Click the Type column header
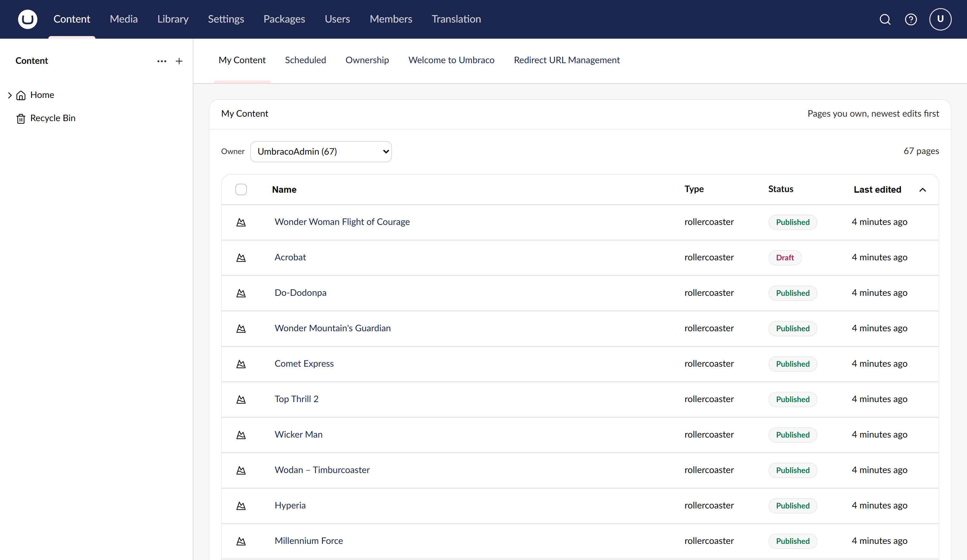967x560 pixels. (x=694, y=189)
